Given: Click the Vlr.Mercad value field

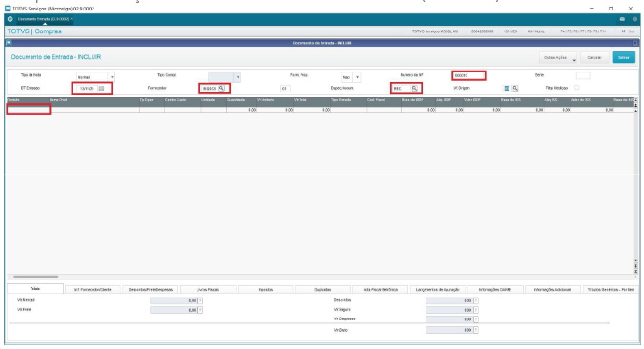Looking at the screenshot, I should click(174, 301).
